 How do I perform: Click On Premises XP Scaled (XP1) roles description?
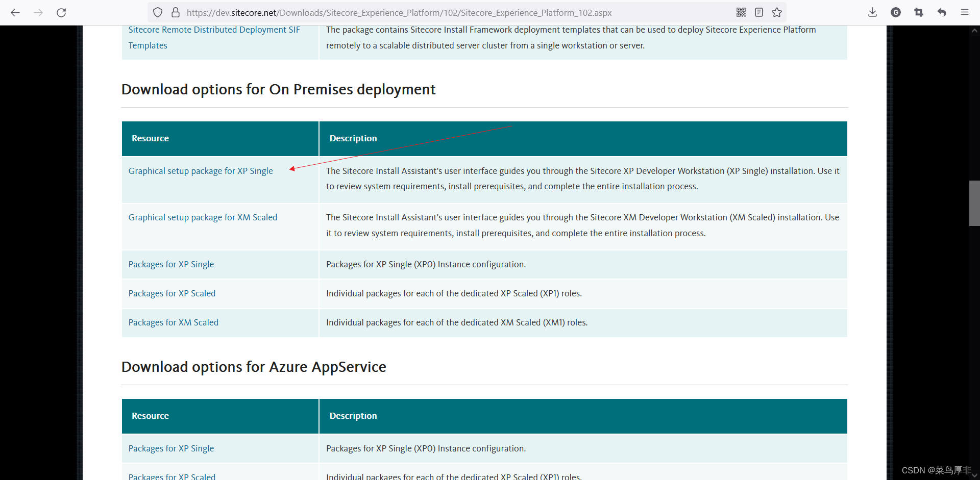click(454, 293)
